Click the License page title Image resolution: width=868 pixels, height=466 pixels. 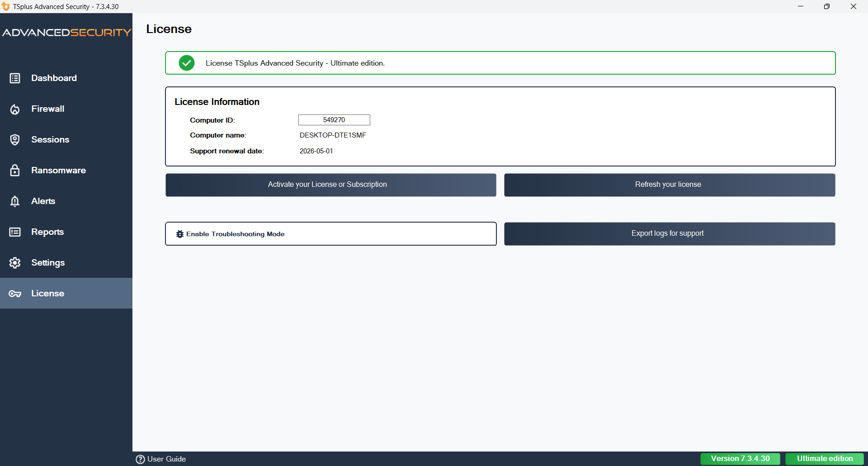pyautogui.click(x=169, y=29)
